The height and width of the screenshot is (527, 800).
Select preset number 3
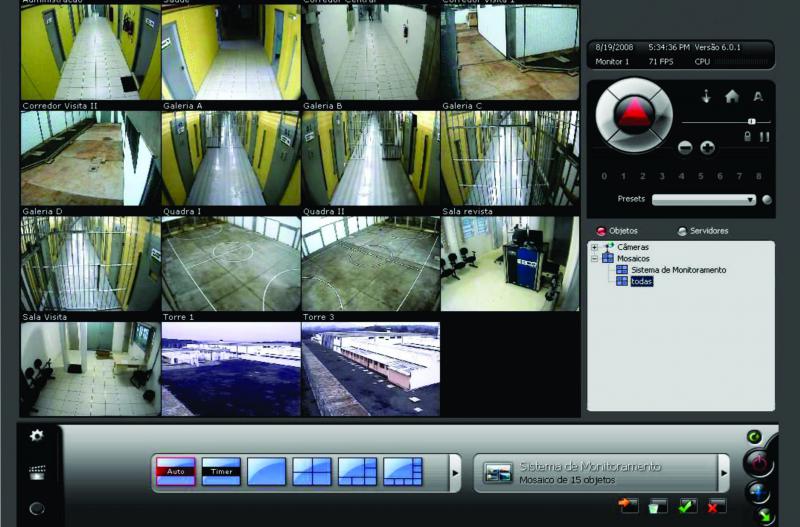662,176
